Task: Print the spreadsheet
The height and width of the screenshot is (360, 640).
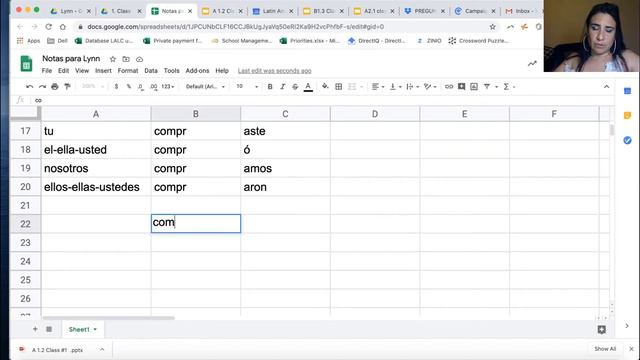Action: pyautogui.click(x=55, y=87)
